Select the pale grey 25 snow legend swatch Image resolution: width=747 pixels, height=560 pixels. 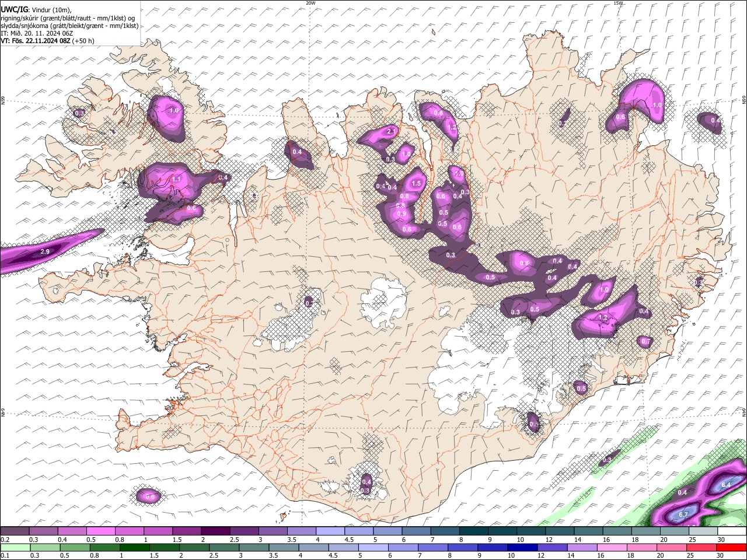tap(703, 531)
